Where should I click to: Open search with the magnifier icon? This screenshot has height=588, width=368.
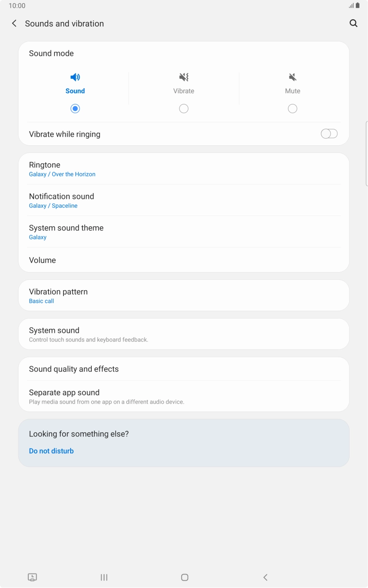coord(354,23)
